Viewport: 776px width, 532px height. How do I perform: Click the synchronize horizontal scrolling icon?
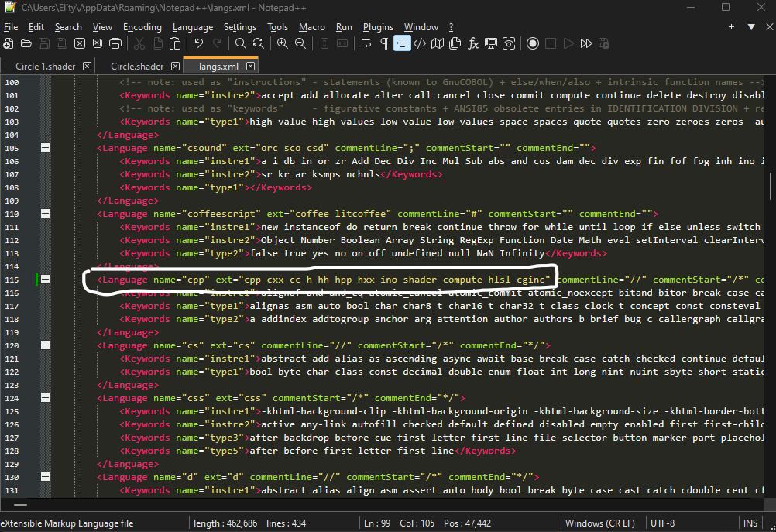coord(342,43)
